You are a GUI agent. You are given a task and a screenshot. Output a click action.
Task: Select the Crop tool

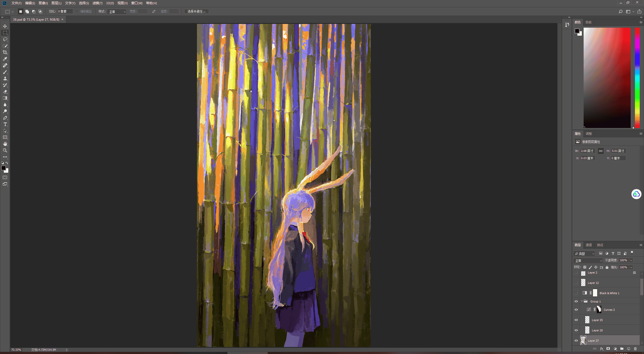[5, 52]
